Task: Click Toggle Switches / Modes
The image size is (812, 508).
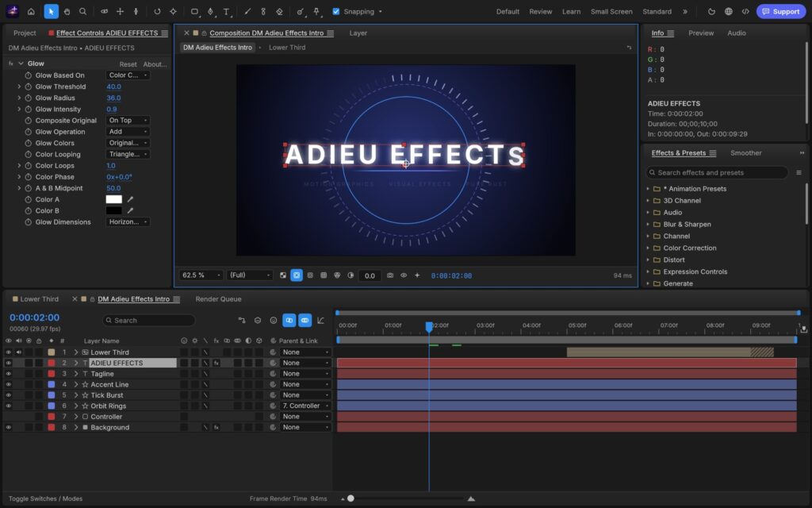Action: pos(45,498)
